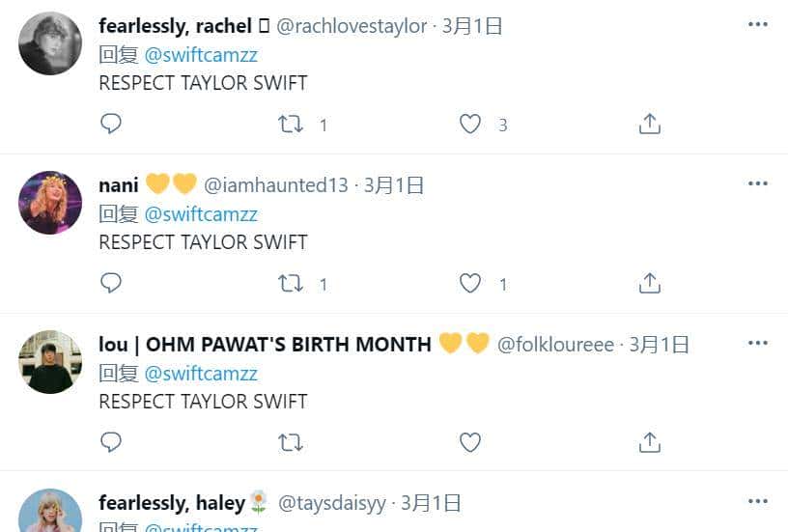Expand the more menu on folkloureee's tweet
The image size is (788, 532).
[x=757, y=343]
